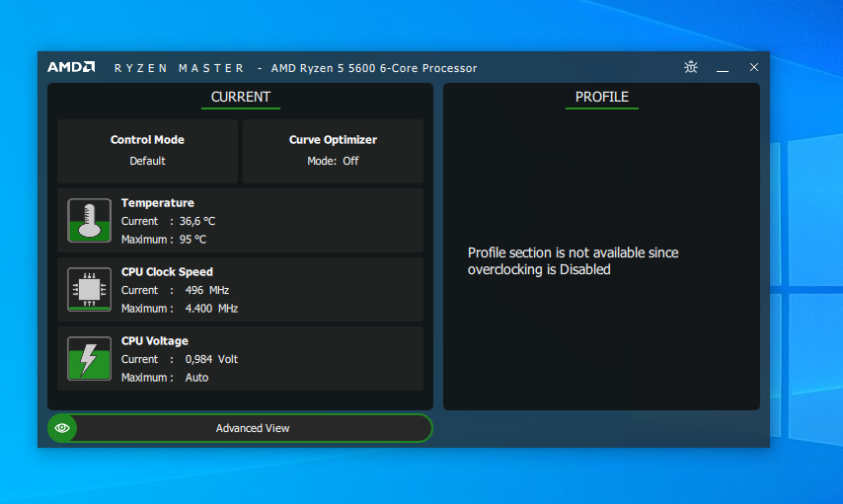Click the Control Mode Default tile
Viewport: 843px width, 504px height.
(x=147, y=151)
